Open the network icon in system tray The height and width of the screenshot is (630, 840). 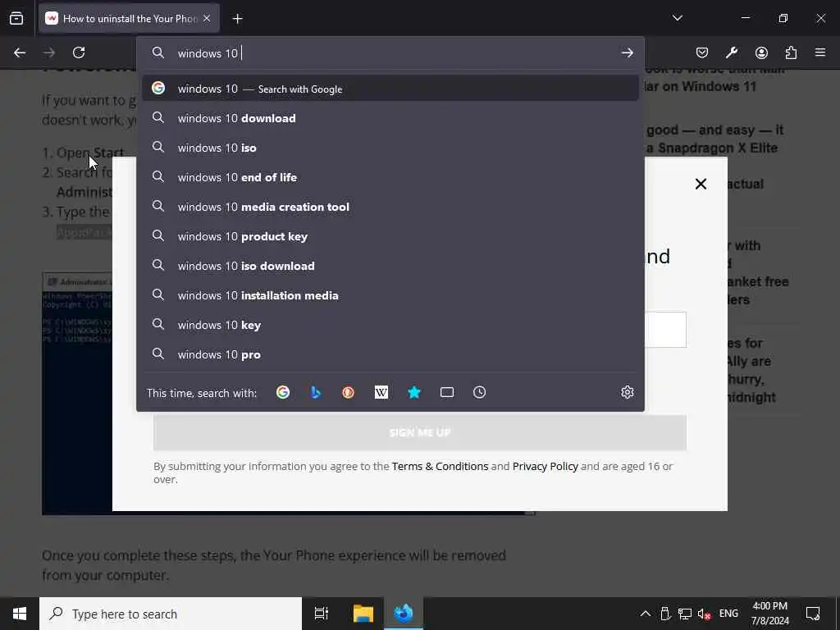point(685,614)
